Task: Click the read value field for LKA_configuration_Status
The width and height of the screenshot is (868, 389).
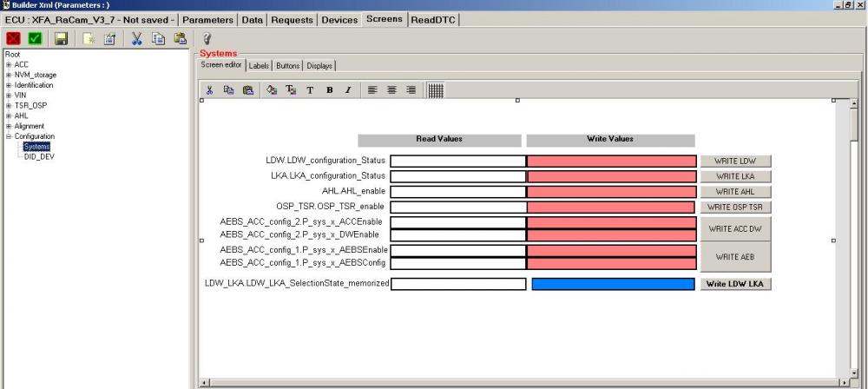Action: 457,177
